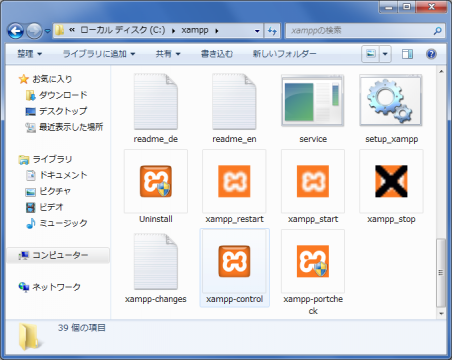
Task: Refresh the xampp folder view
Action: click(272, 31)
